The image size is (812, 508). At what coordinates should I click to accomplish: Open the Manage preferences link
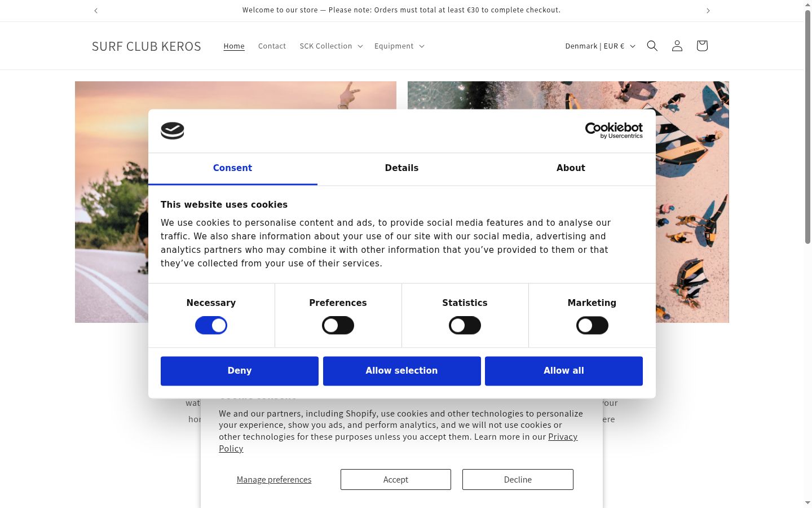tap(274, 479)
